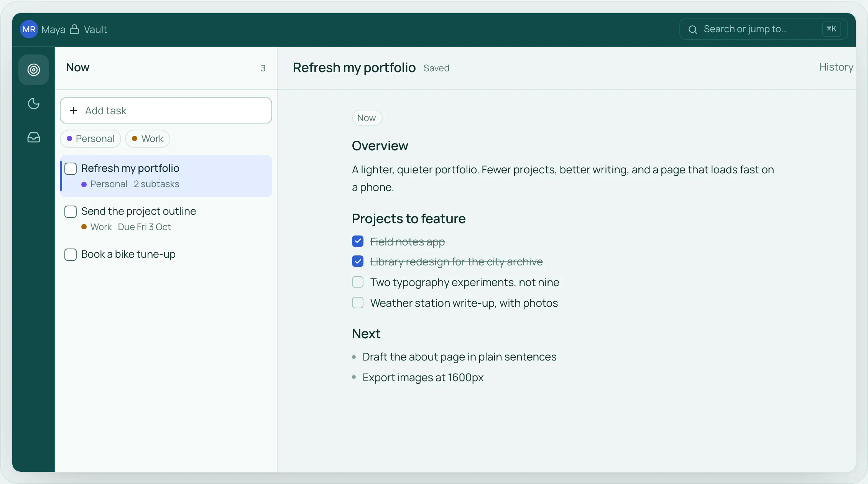Open the Vault workspace label
Viewport: 868px width, 484px height.
click(95, 30)
